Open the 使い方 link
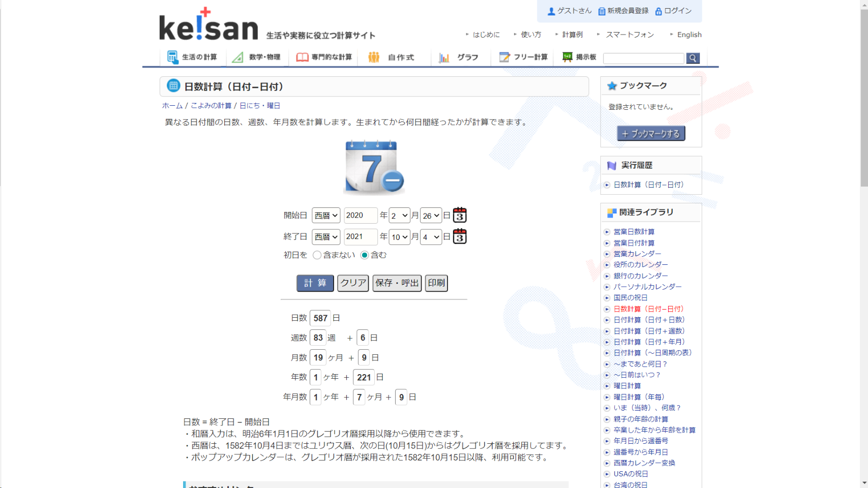Screen dimensions: 868x488 (x=531, y=35)
